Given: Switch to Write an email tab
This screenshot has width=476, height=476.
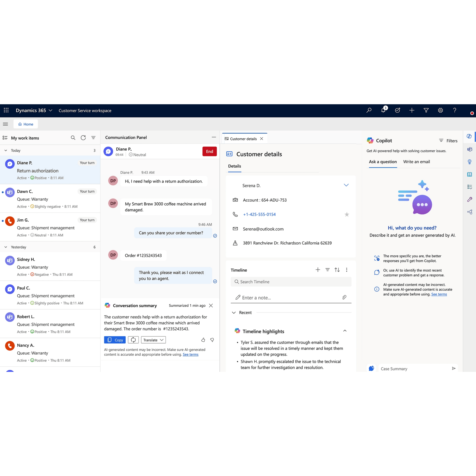Looking at the screenshot, I should pyautogui.click(x=416, y=162).
